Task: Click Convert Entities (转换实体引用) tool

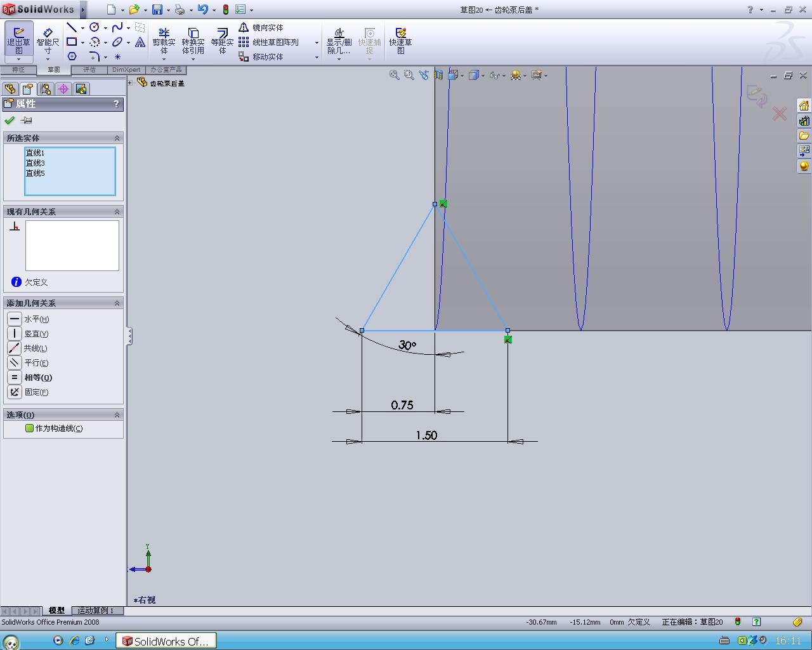Action: click(193, 41)
